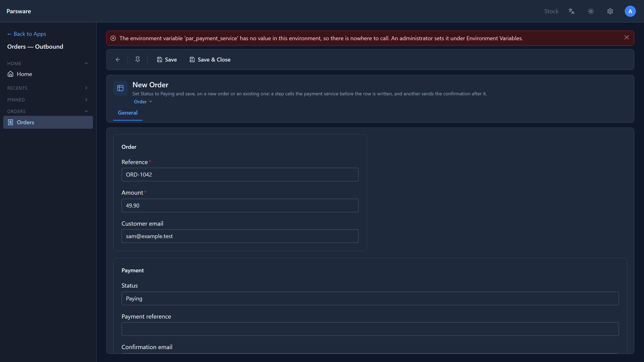Open the language translation icon
Viewport: 644px width, 362px height.
[x=572, y=11]
